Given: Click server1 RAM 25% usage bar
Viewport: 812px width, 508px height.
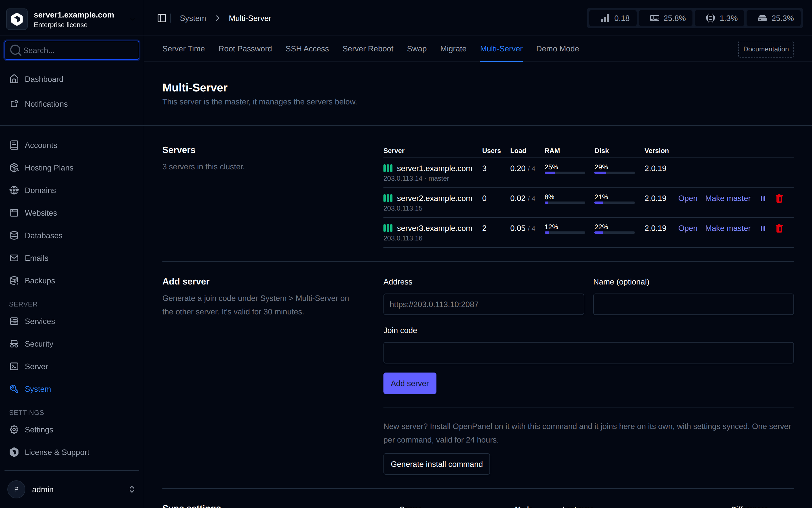Looking at the screenshot, I should 565,173.
